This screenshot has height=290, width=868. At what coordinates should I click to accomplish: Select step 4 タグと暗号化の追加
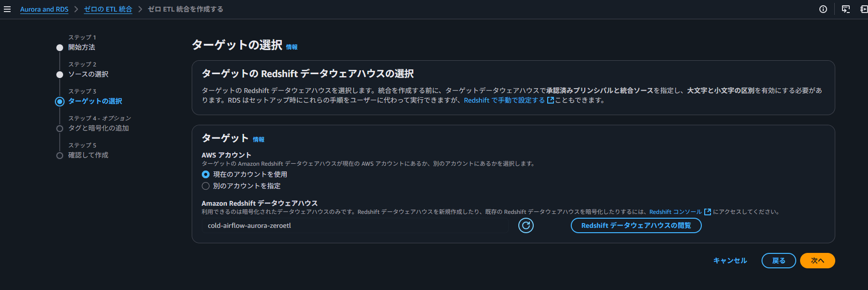pyautogui.click(x=98, y=128)
